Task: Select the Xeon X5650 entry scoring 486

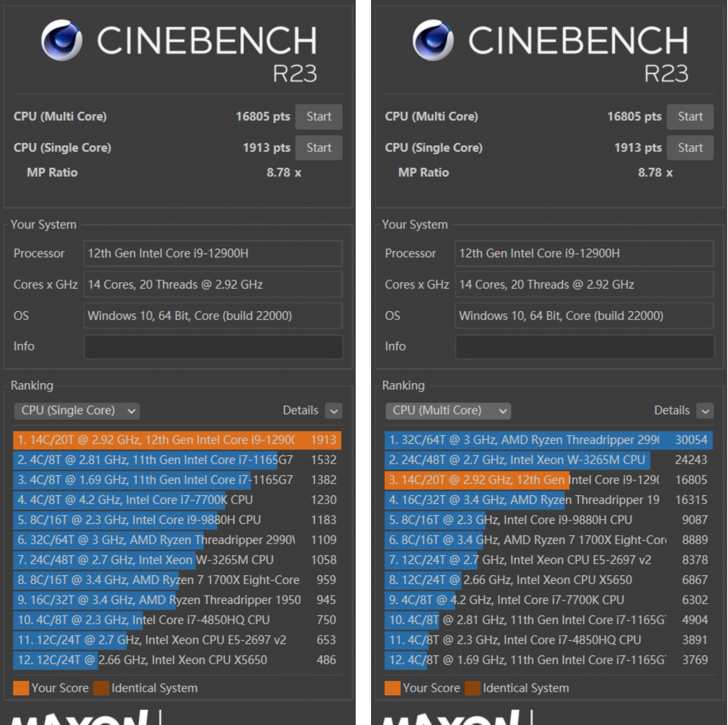Action: point(177,661)
